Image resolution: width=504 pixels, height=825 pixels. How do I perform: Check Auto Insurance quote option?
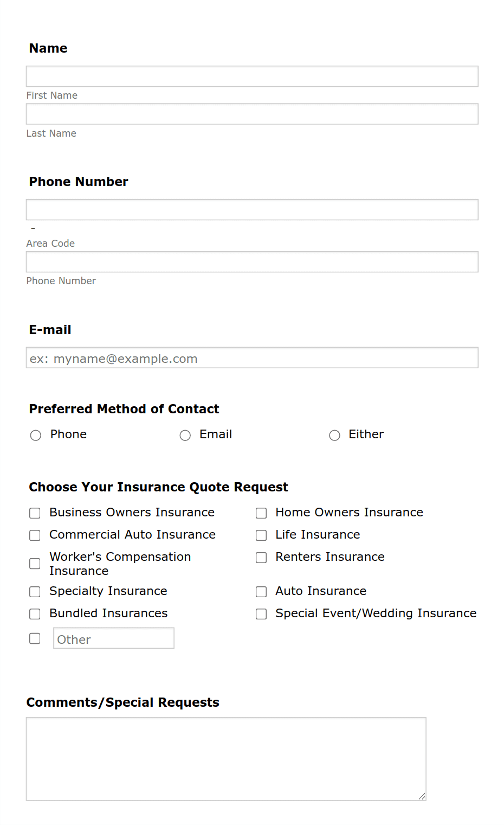coord(261,591)
